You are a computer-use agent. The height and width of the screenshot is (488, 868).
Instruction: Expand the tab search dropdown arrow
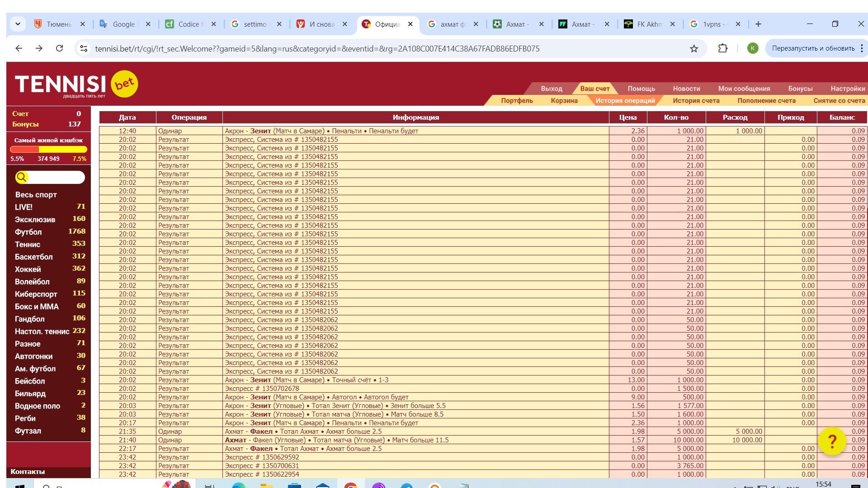tap(18, 24)
